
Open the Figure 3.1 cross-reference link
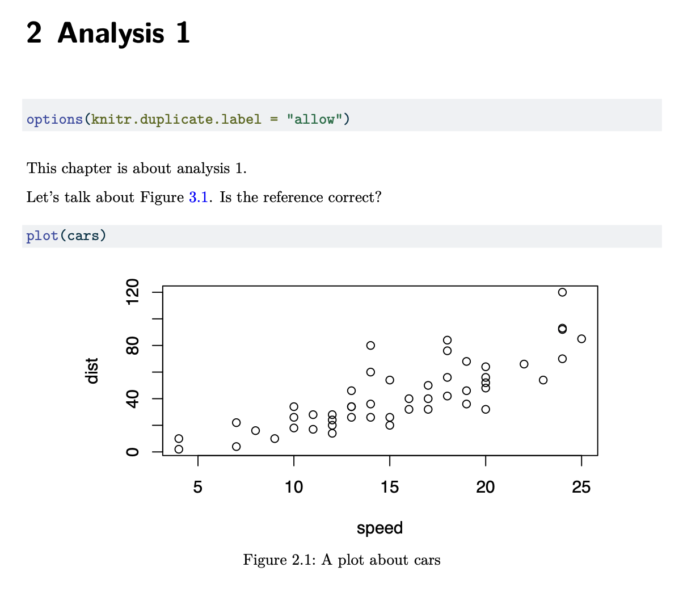(198, 198)
